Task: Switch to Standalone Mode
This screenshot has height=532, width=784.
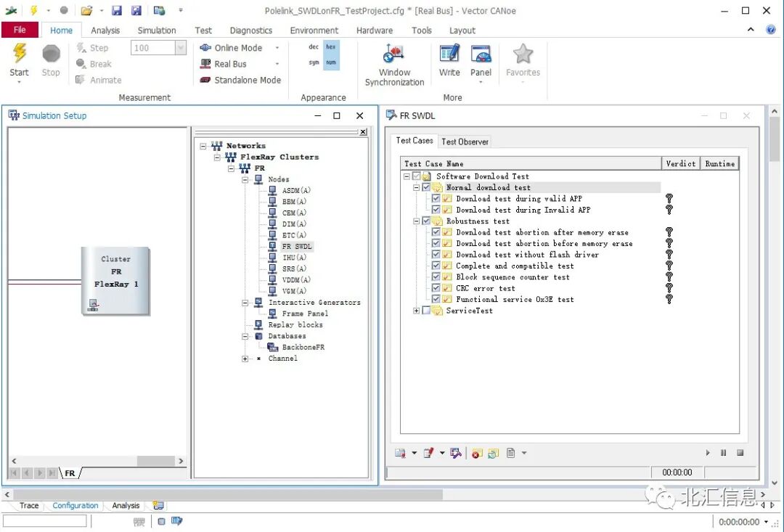Action: pos(240,80)
